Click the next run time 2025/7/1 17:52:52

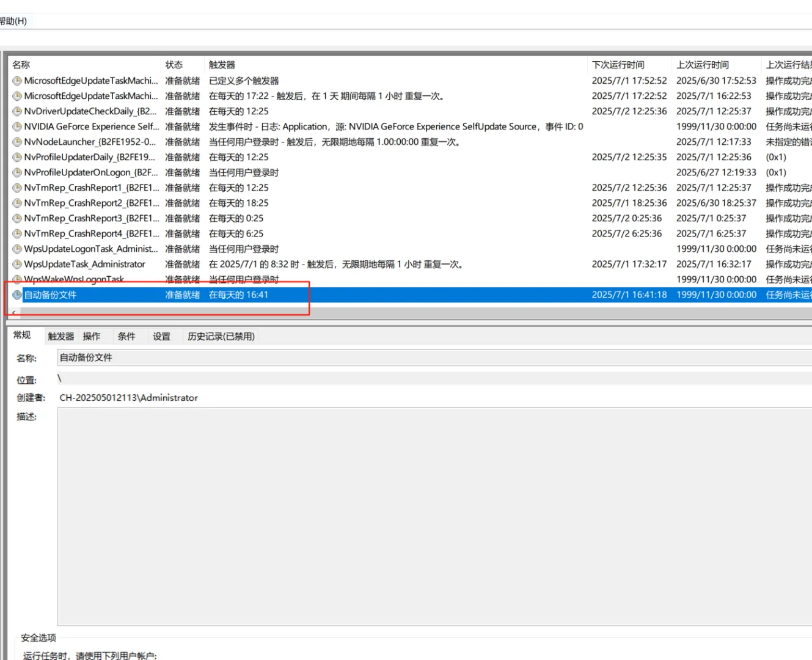[629, 81]
